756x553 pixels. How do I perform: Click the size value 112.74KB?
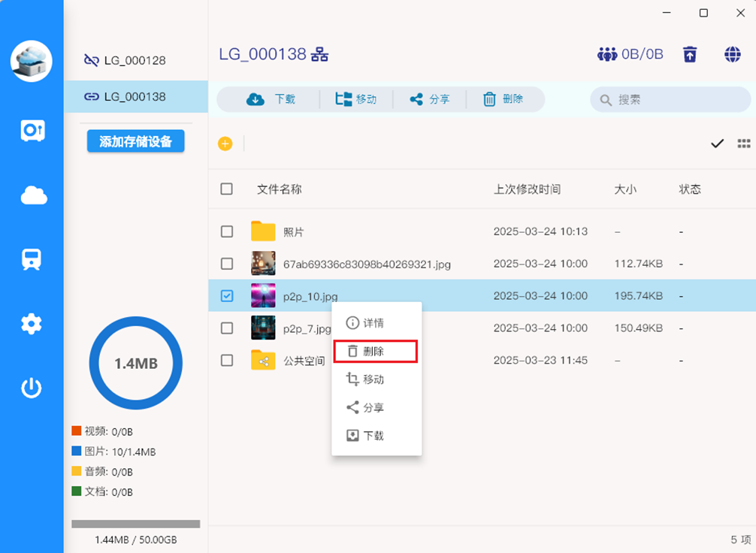point(638,264)
